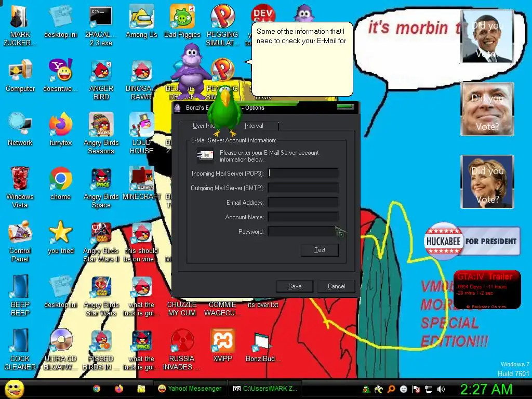Screen dimensions: 532x399
Task: Click into the E-mail Address field
Action: 303,203
